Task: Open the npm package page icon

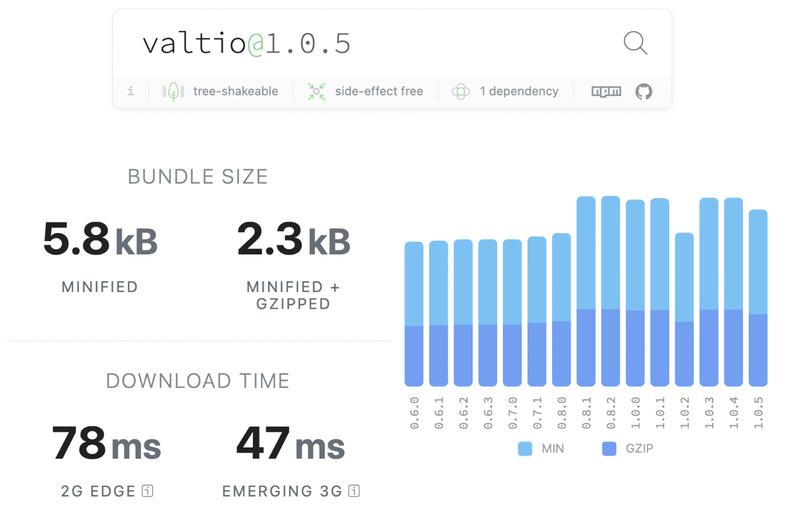Action: tap(606, 92)
